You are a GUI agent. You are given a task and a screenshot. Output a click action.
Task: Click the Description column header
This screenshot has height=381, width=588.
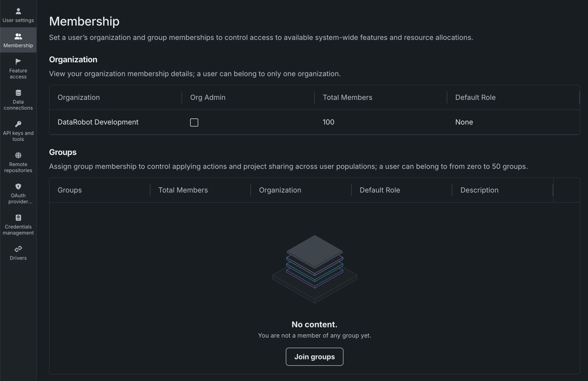coord(479,190)
